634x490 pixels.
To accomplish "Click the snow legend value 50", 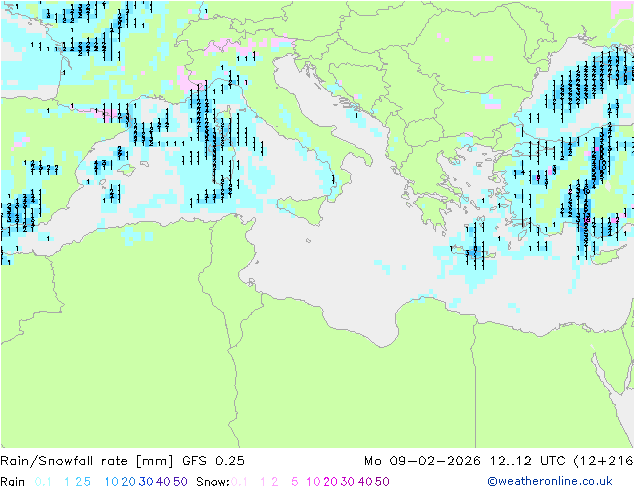I will pos(382,482).
